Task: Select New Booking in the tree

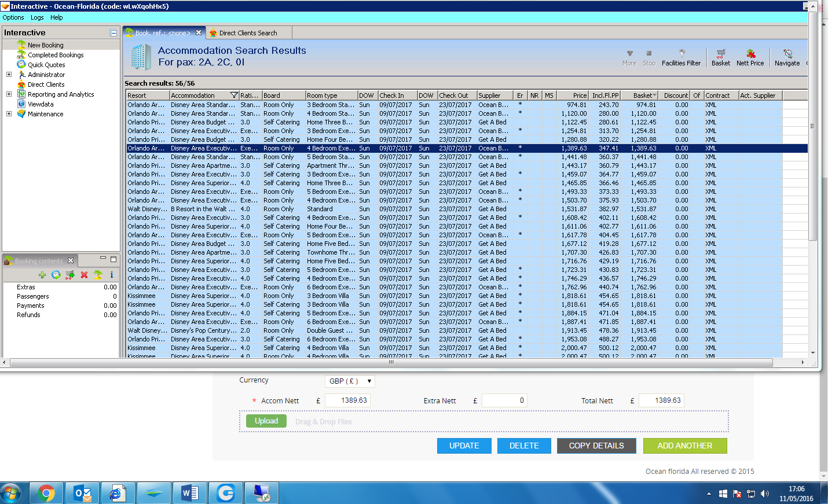Action: click(46, 45)
